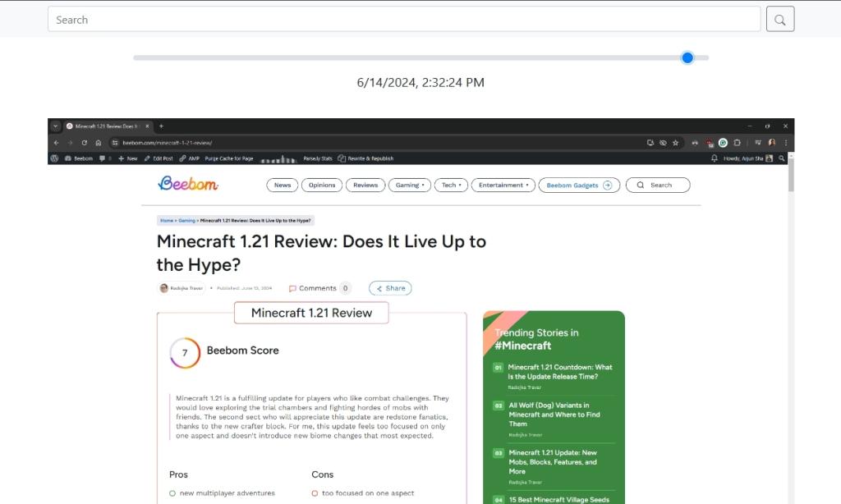The image size is (841, 504).
Task: Open a new browser tab with plus icon
Action: point(161,126)
